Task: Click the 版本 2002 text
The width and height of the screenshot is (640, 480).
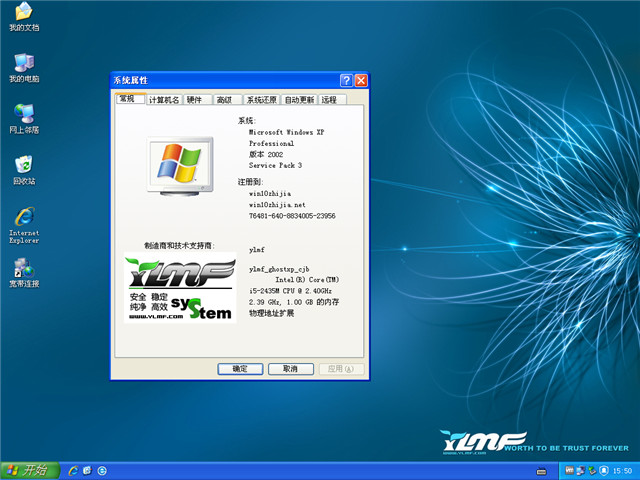Action: tap(266, 154)
